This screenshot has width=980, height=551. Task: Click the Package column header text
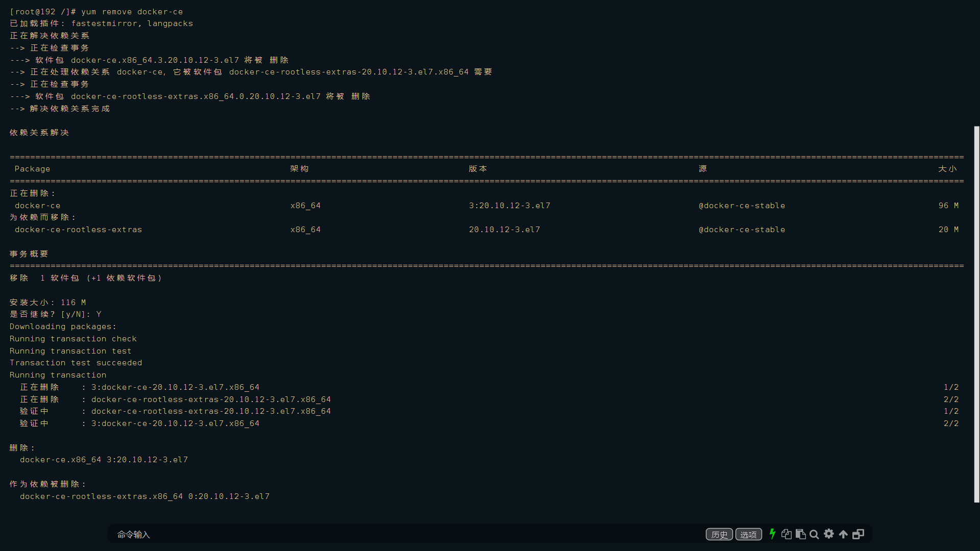click(32, 169)
